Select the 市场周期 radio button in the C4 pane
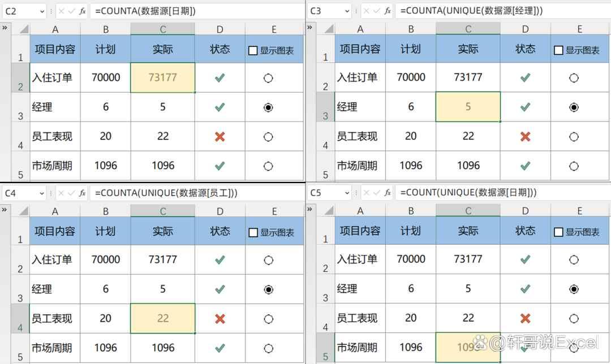Viewport: 611px width, 364px height. pyautogui.click(x=269, y=348)
